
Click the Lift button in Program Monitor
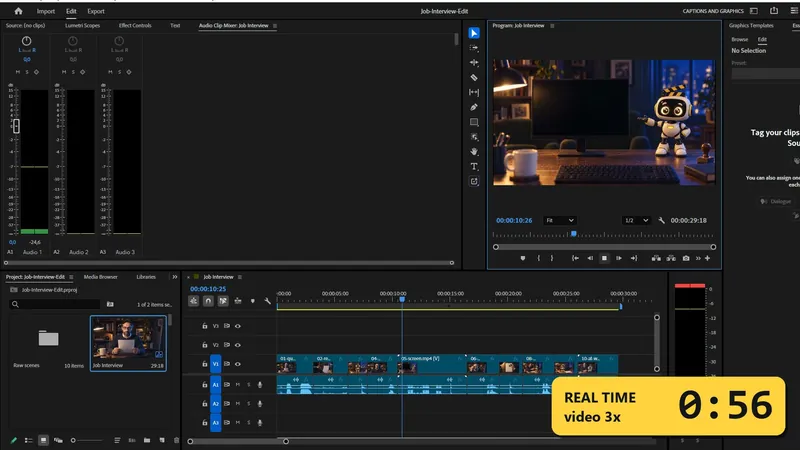(656, 258)
